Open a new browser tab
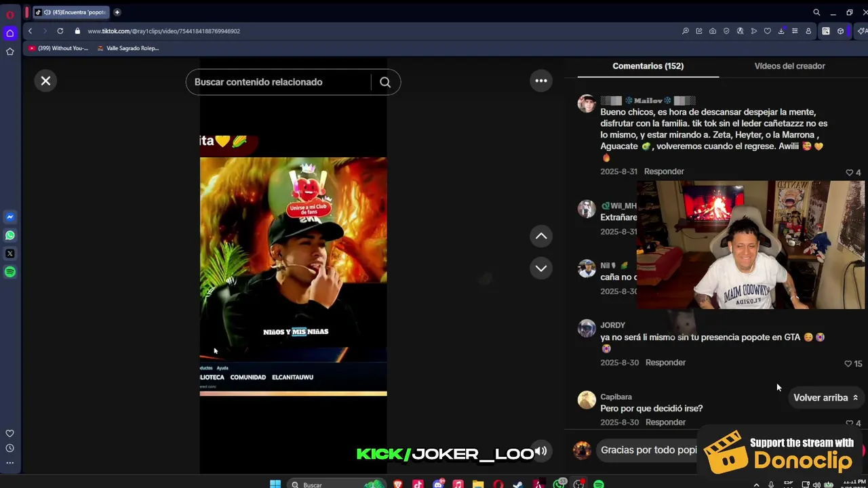868x488 pixels. pos(117,12)
